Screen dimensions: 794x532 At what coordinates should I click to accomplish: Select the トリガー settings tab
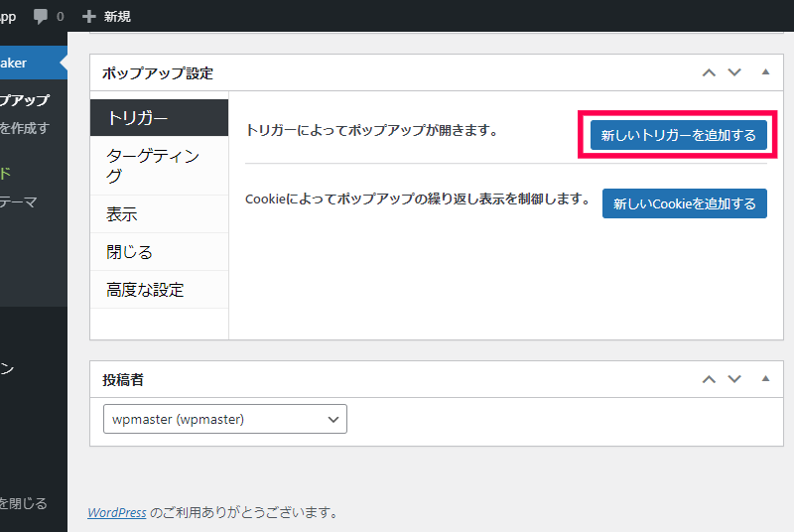[x=159, y=118]
